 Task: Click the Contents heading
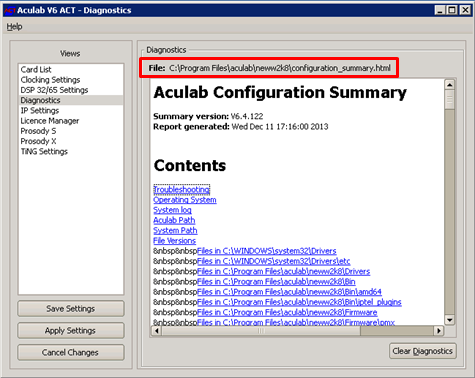[190, 166]
